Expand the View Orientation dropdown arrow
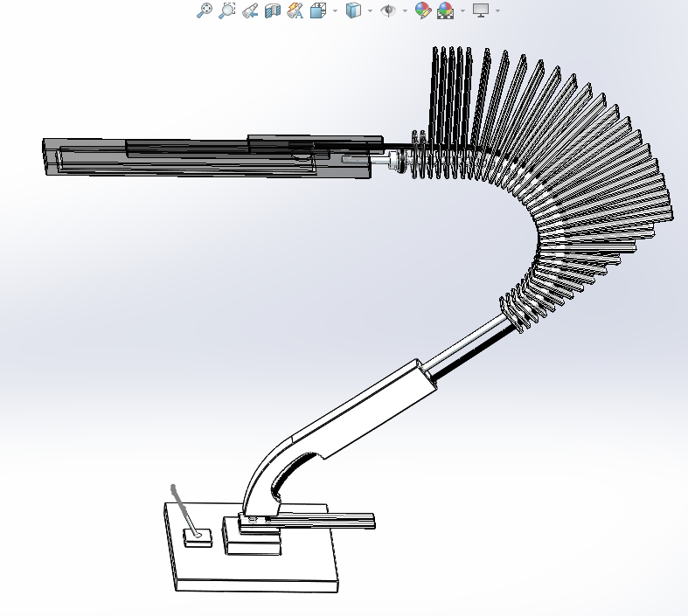688x616 pixels. point(335,10)
